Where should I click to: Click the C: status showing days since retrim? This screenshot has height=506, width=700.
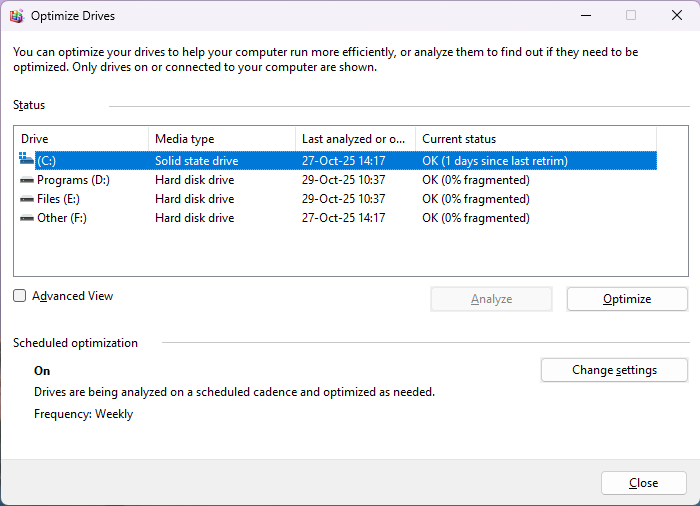pyautogui.click(x=494, y=161)
